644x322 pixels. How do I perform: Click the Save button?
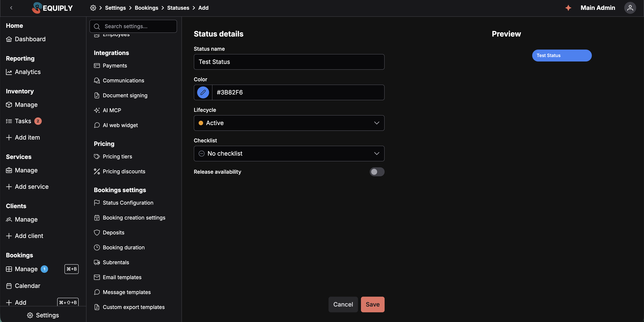[372, 304]
